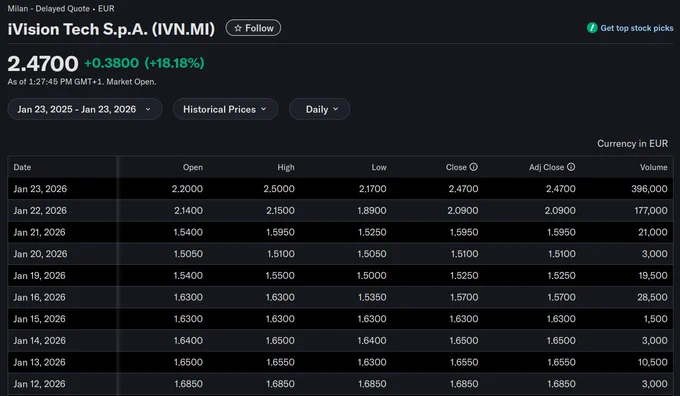The image size is (680, 396).
Task: Click the Currency in EUR label
Action: tap(632, 144)
